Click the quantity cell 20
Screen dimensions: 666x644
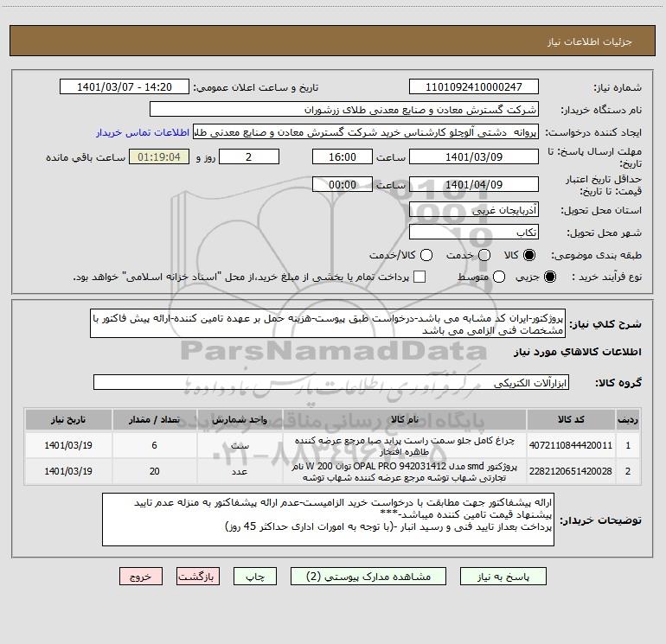155,471
